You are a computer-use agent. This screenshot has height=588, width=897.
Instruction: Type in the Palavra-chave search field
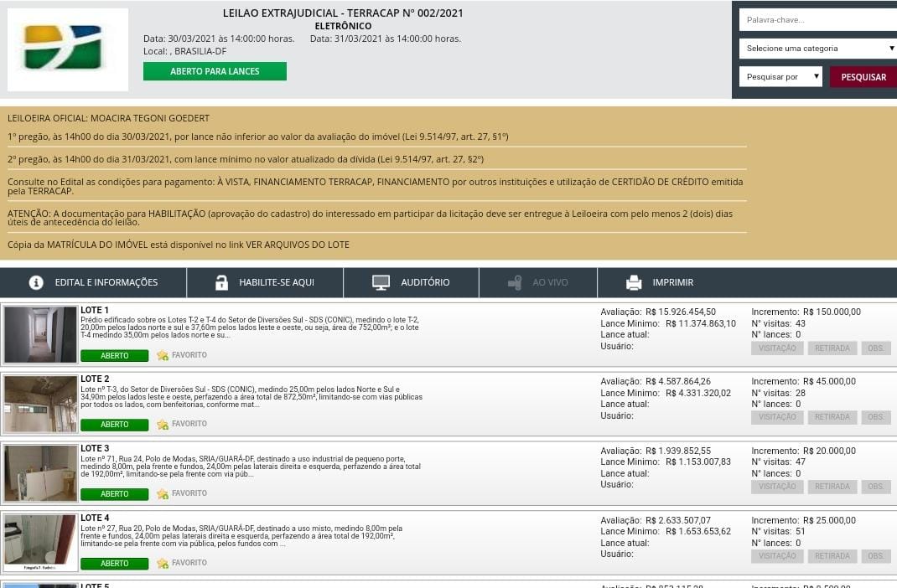817,19
